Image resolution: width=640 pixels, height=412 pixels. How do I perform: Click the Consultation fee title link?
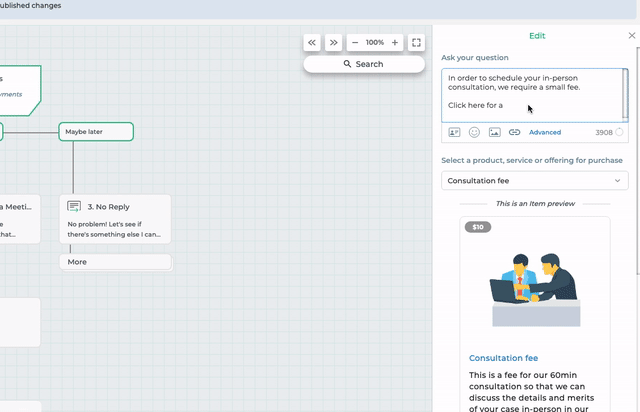pyautogui.click(x=503, y=358)
